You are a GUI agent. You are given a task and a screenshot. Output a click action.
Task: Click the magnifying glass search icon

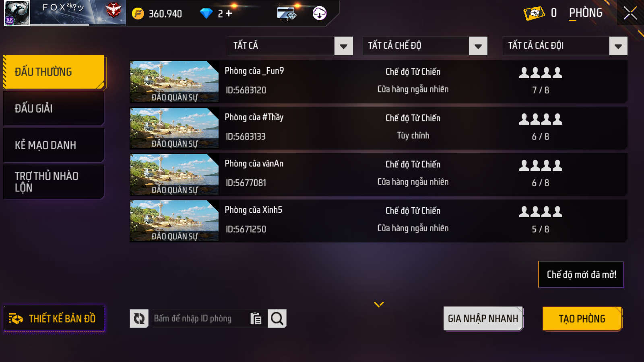pos(277,319)
